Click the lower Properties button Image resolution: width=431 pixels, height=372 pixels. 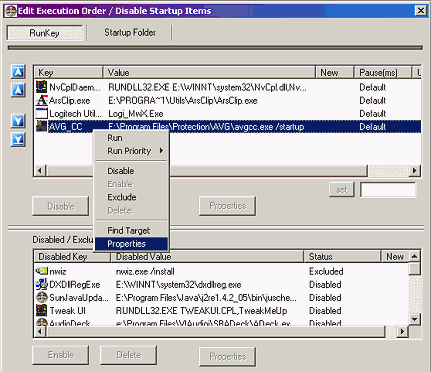point(228,357)
